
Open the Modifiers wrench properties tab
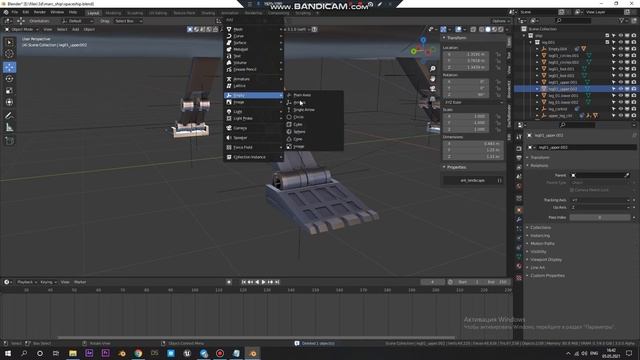coord(519,220)
